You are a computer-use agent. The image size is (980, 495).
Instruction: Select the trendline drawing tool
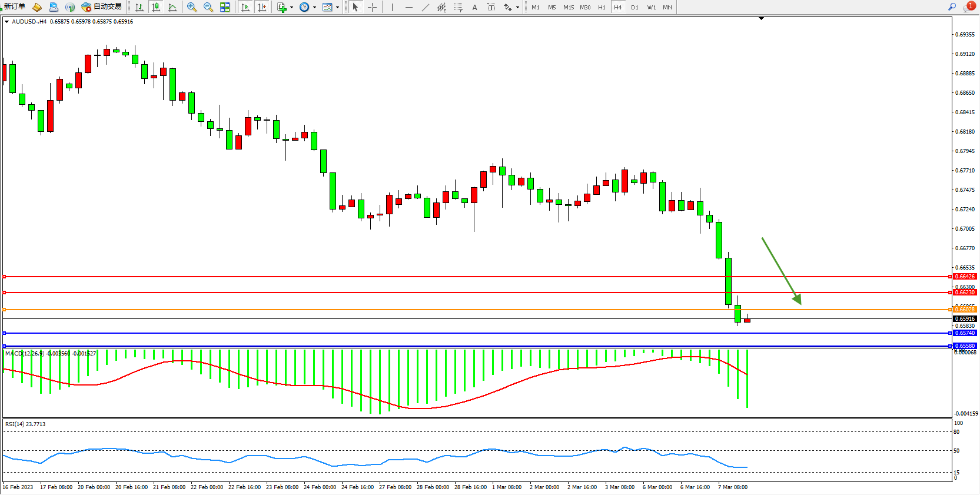point(425,7)
